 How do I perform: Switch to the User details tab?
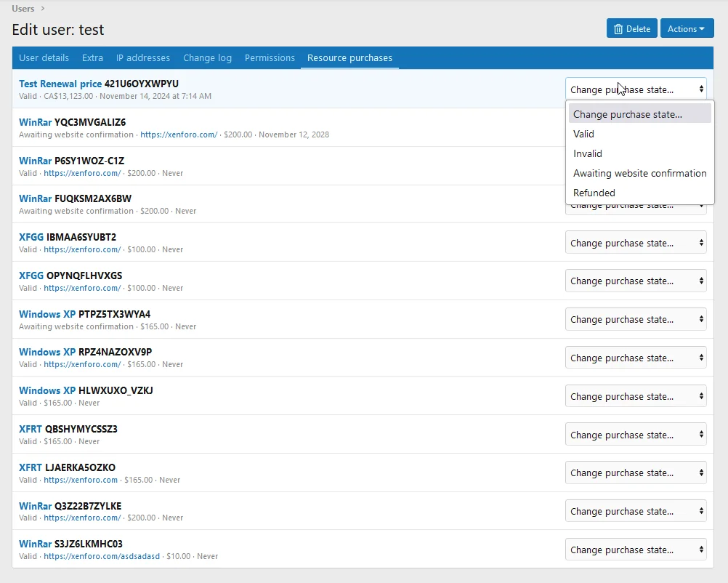coord(44,58)
